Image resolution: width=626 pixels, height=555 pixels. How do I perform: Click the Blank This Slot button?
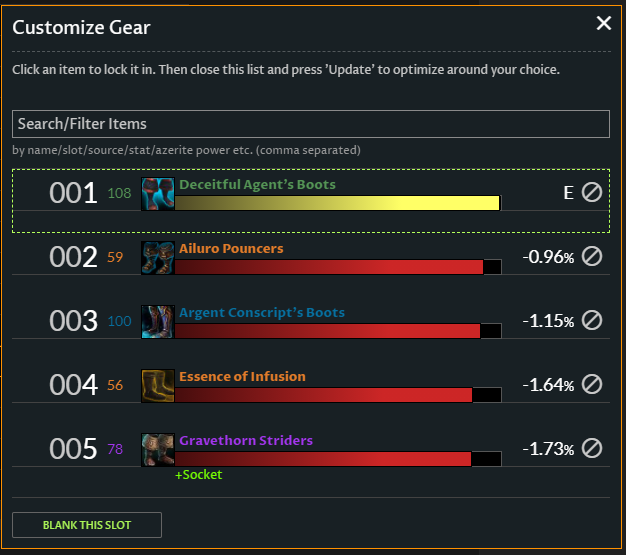coord(87,525)
